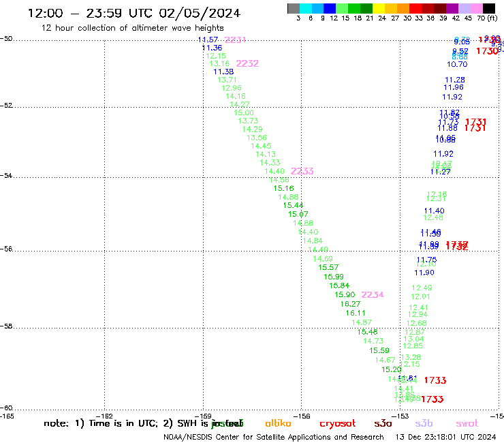Click wave height value 14.67
The image size is (504, 443).
coord(385,361)
